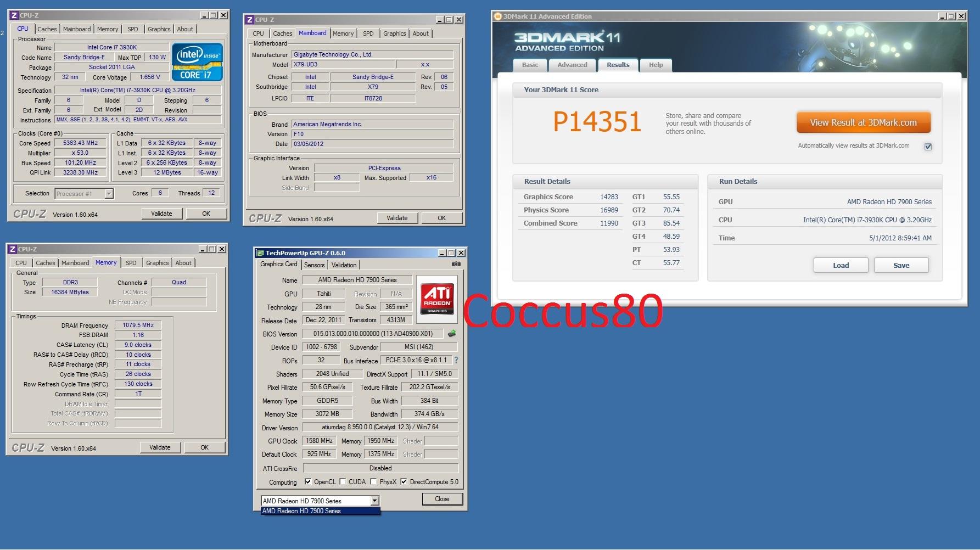Click the Core Speed value 5363.43 MHz
This screenshot has width=980, height=550.
pos(81,143)
